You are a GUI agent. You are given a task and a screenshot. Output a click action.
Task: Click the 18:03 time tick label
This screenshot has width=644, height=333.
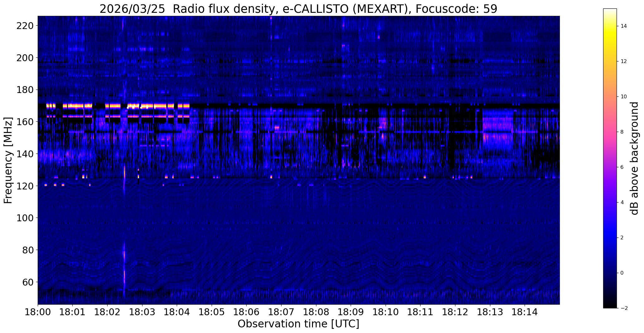(x=142, y=312)
